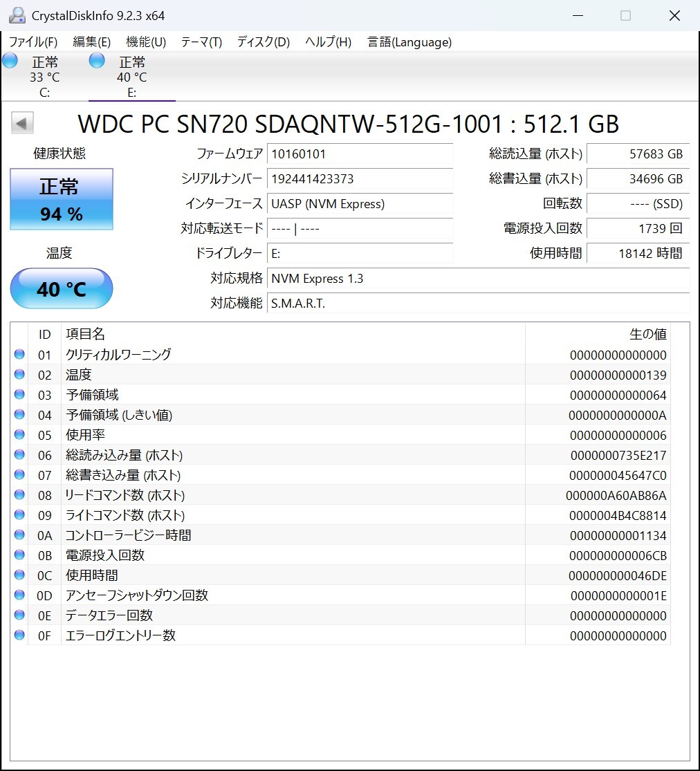Click the 正常 94% health status button
The height and width of the screenshot is (771, 700).
point(62,199)
